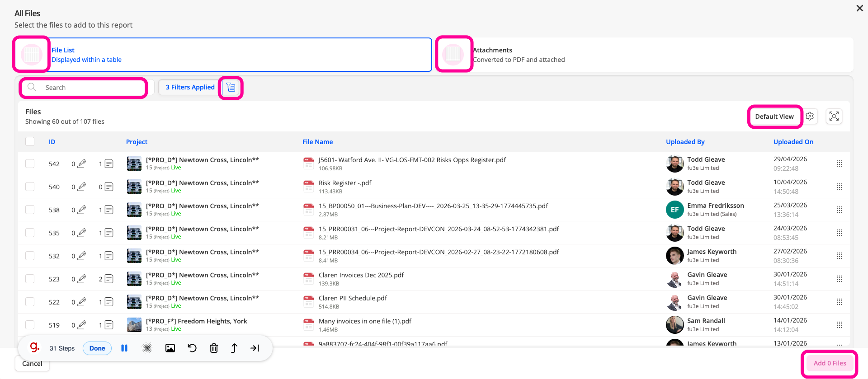The image size is (868, 379).
Task: Open the PDF icon for Risk Register -.pdf
Action: click(x=309, y=187)
